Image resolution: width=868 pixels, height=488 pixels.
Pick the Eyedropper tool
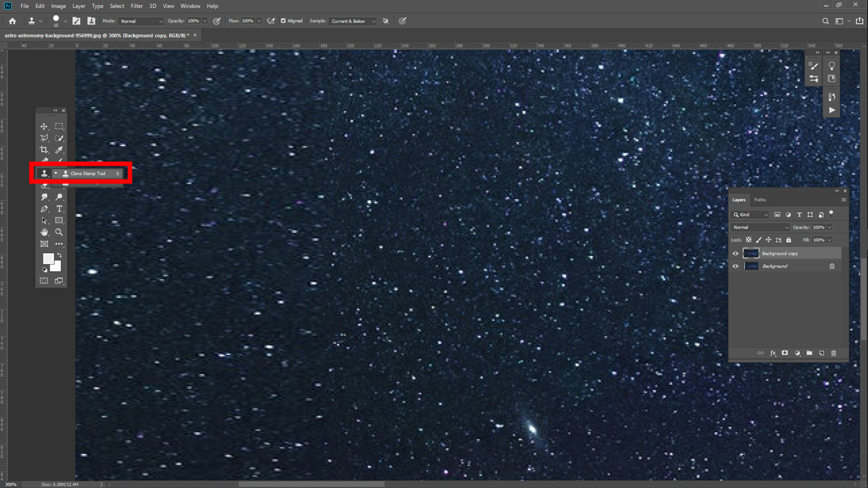coord(59,150)
